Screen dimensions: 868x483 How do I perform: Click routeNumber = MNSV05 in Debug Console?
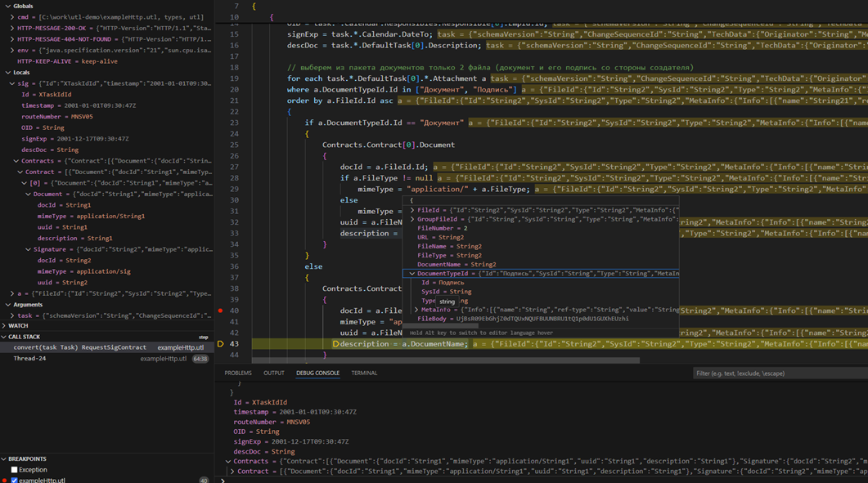[272, 423]
